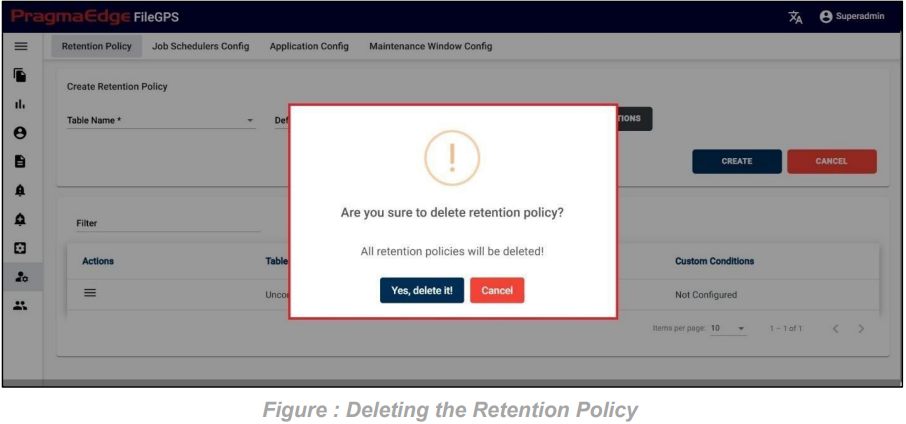906x424 pixels.
Task: Open the users group icon in sidebar
Action: tap(21, 306)
